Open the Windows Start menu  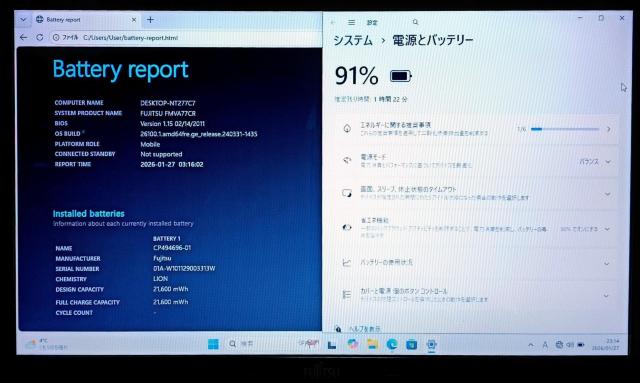coord(213,344)
